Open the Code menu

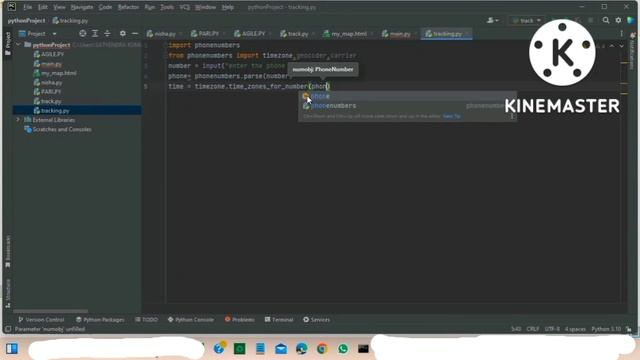click(x=105, y=7)
